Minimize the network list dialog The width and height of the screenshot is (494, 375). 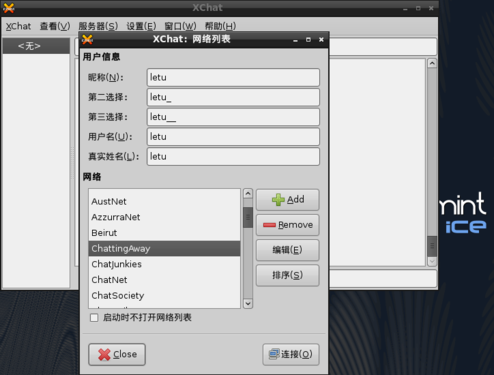coord(295,40)
